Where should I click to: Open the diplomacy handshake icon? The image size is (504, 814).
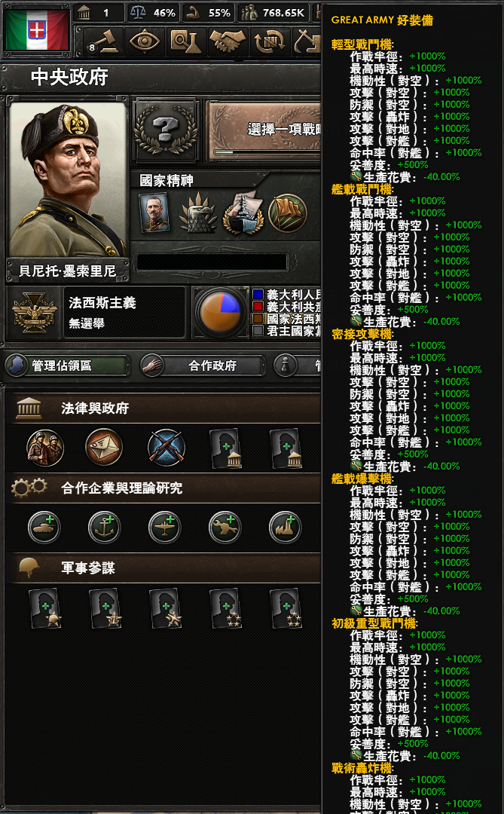(228, 41)
